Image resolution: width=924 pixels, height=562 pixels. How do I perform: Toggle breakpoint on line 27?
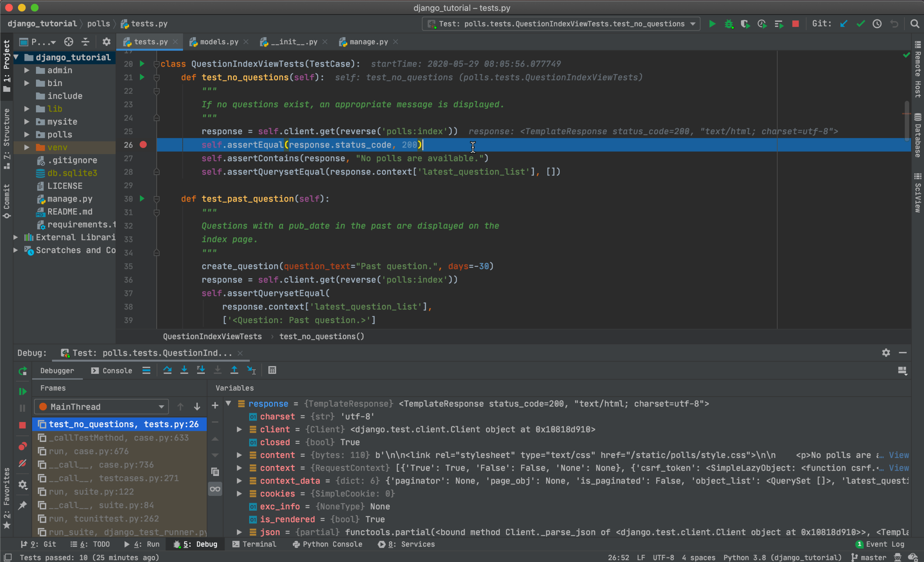tap(144, 158)
